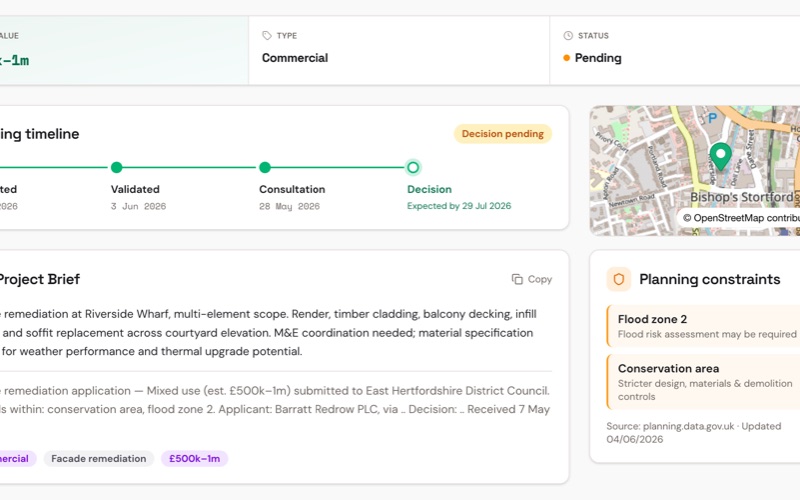Click the tag icon beside TYPE label
This screenshot has height=500, width=800.
coord(267,35)
